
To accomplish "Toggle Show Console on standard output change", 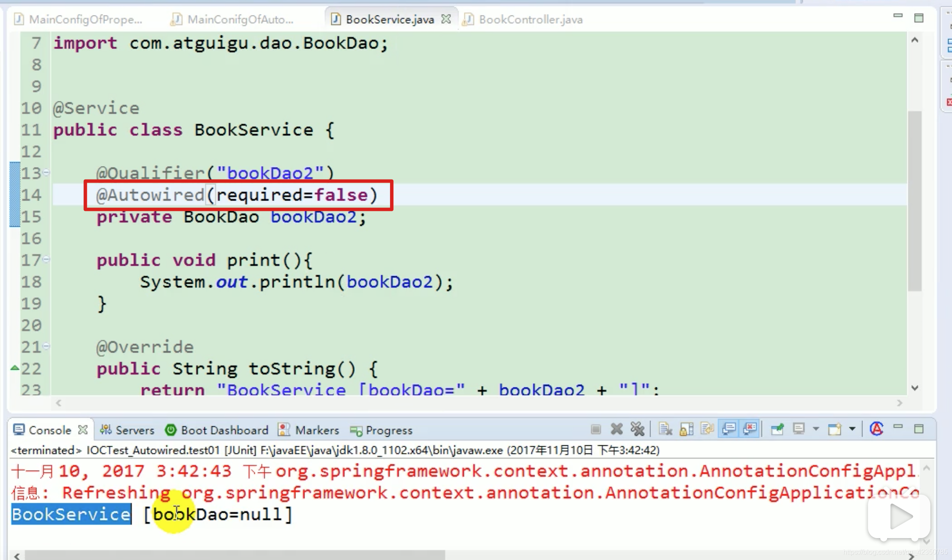I will pos(729,429).
